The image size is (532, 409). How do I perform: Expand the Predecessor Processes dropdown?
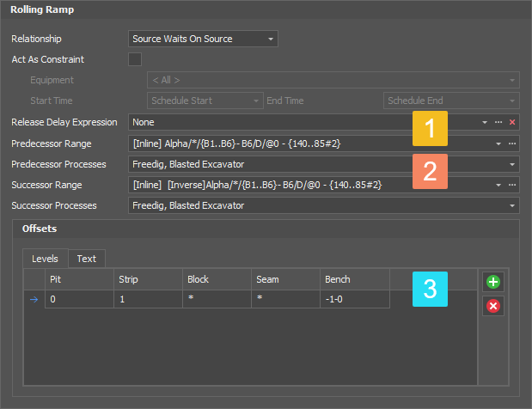512,164
